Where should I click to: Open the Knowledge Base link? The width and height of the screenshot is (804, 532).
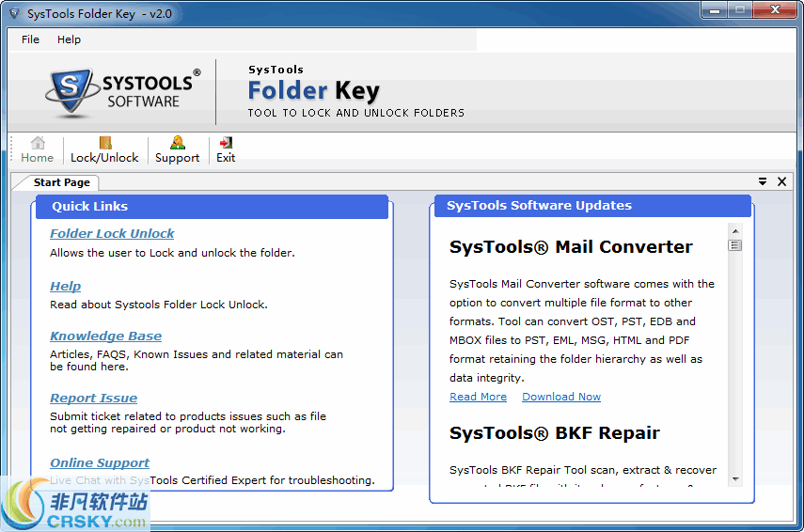pyautogui.click(x=105, y=336)
